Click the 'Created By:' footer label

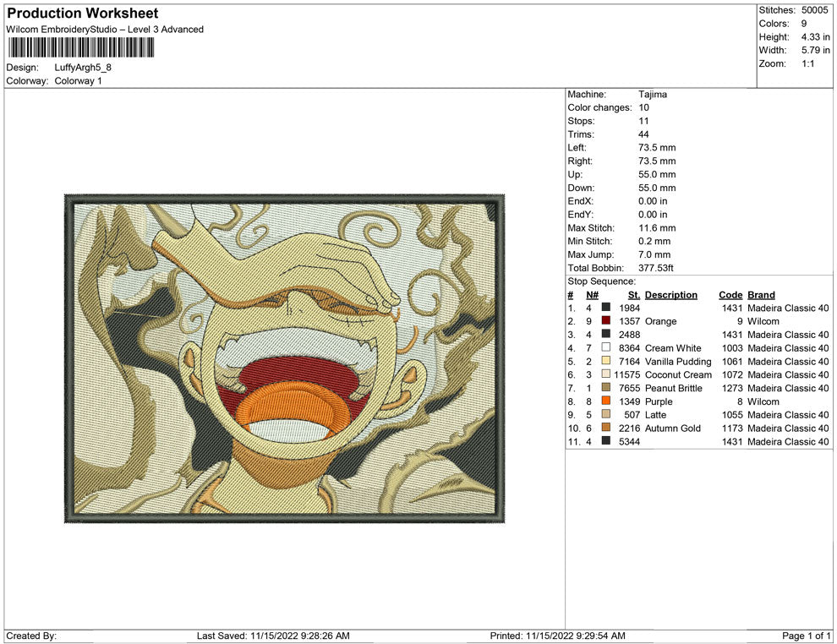point(31,636)
